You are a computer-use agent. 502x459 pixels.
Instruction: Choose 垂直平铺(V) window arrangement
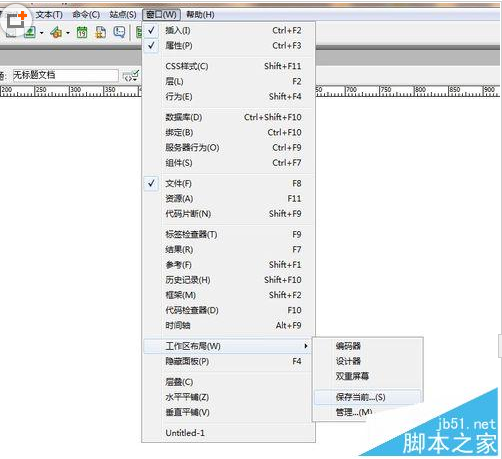229,412
